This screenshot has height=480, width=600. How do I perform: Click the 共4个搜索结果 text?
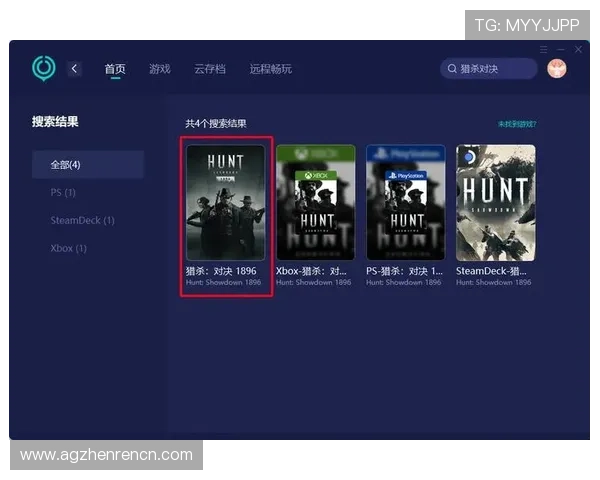[x=216, y=124]
